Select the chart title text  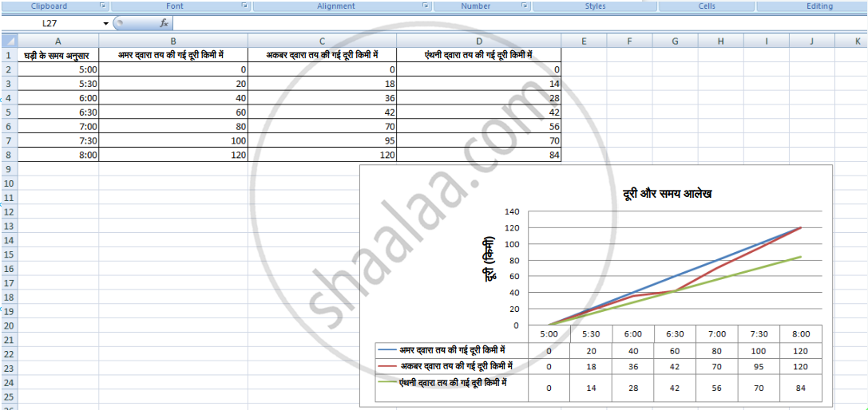(x=667, y=194)
